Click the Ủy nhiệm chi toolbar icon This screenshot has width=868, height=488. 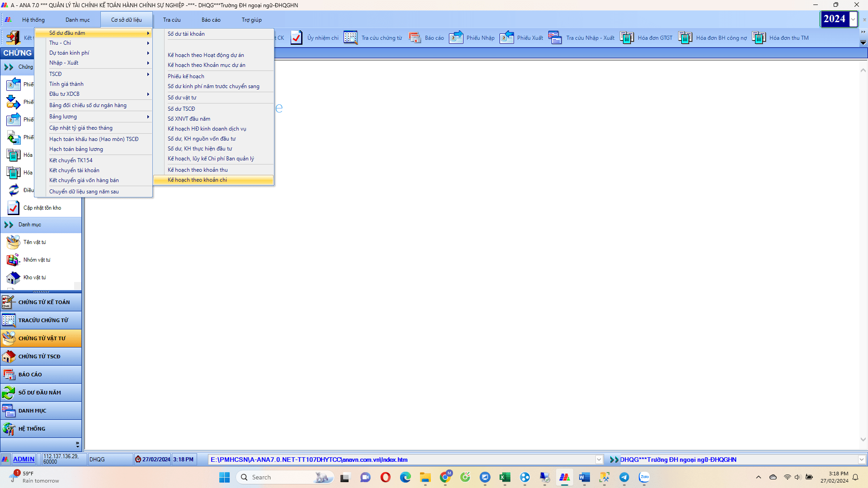click(x=297, y=38)
